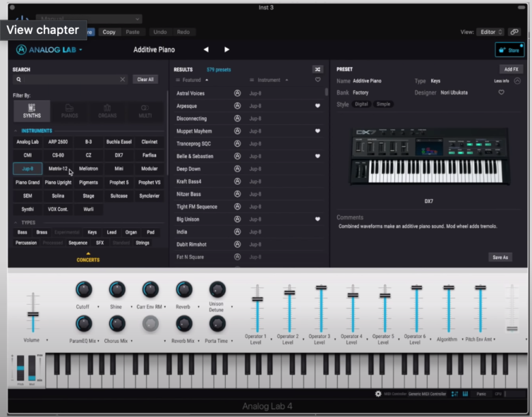Screen dimensions: 532x417
Task: Unlike the Big Unison preset heart
Action: (318, 219)
